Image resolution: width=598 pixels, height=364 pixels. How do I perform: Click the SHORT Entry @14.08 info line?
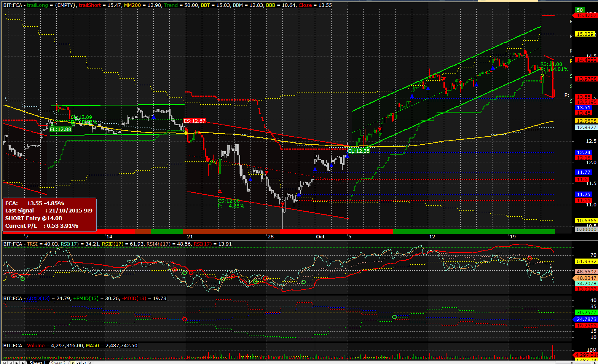point(33,218)
